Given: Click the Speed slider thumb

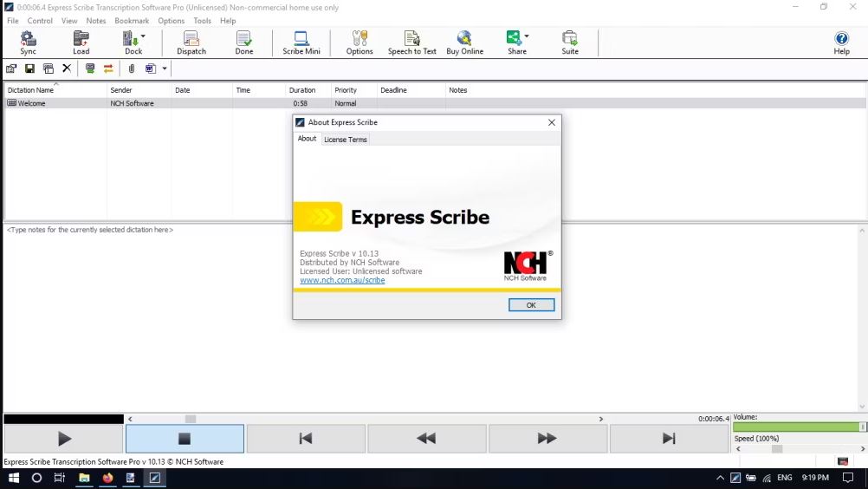Looking at the screenshot, I should tap(777, 449).
